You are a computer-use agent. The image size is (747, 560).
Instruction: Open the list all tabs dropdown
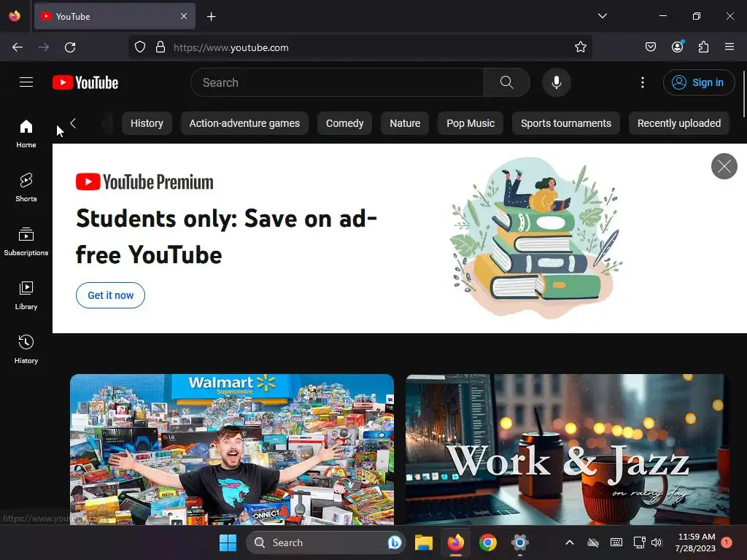(x=602, y=16)
